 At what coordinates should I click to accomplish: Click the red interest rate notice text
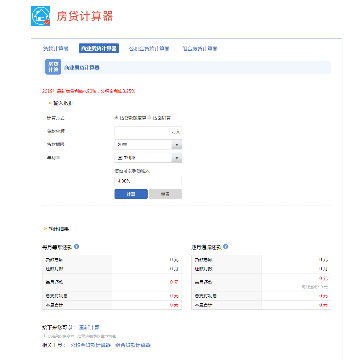[x=89, y=91]
